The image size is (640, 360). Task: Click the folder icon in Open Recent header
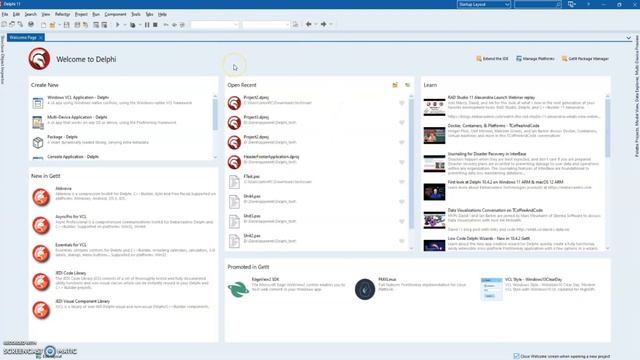click(395, 85)
